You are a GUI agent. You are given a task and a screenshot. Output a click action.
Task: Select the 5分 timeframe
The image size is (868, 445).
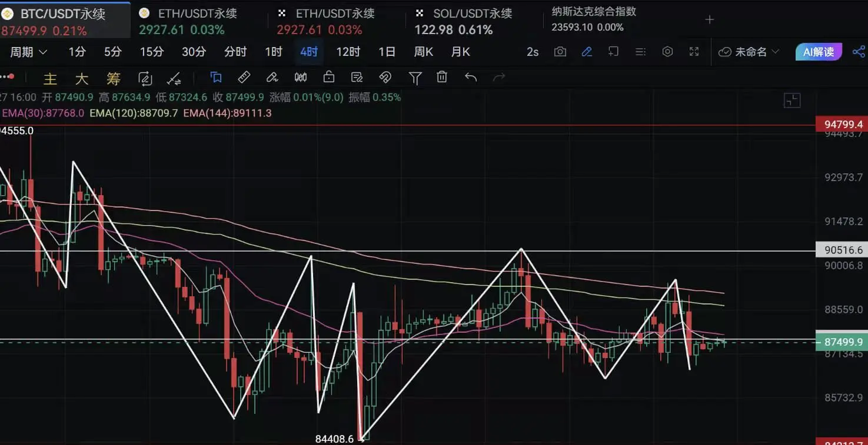(x=112, y=52)
